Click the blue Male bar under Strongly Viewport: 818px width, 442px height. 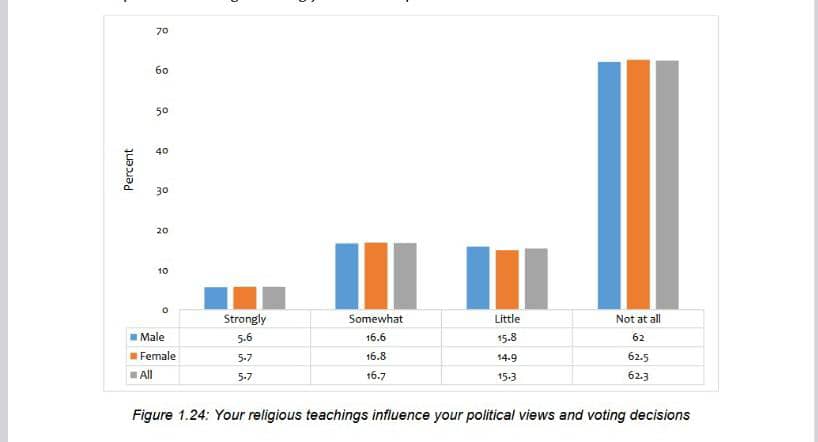tap(216, 298)
